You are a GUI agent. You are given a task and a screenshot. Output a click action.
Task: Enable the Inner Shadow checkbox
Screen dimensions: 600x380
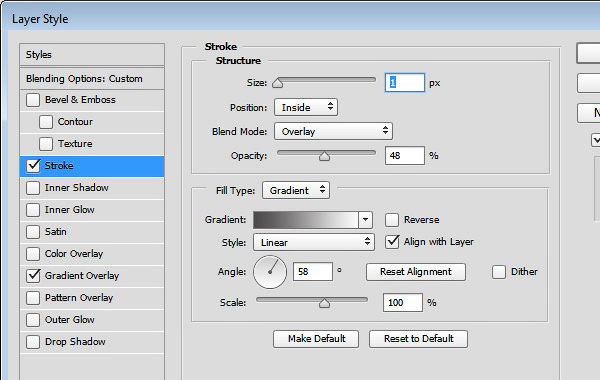click(x=33, y=188)
